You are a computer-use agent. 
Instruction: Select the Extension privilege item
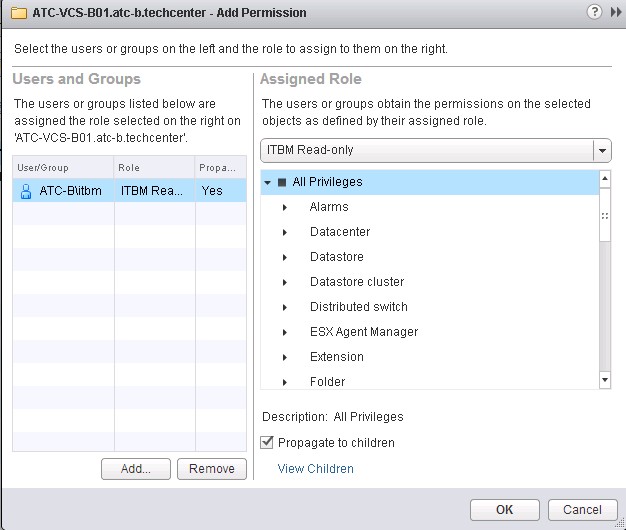(x=336, y=357)
